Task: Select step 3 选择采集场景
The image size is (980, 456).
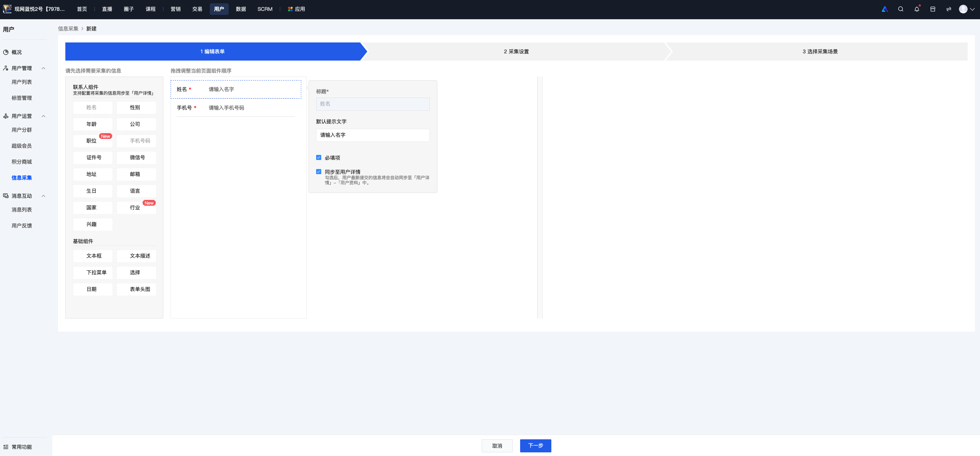Action: click(x=820, y=52)
